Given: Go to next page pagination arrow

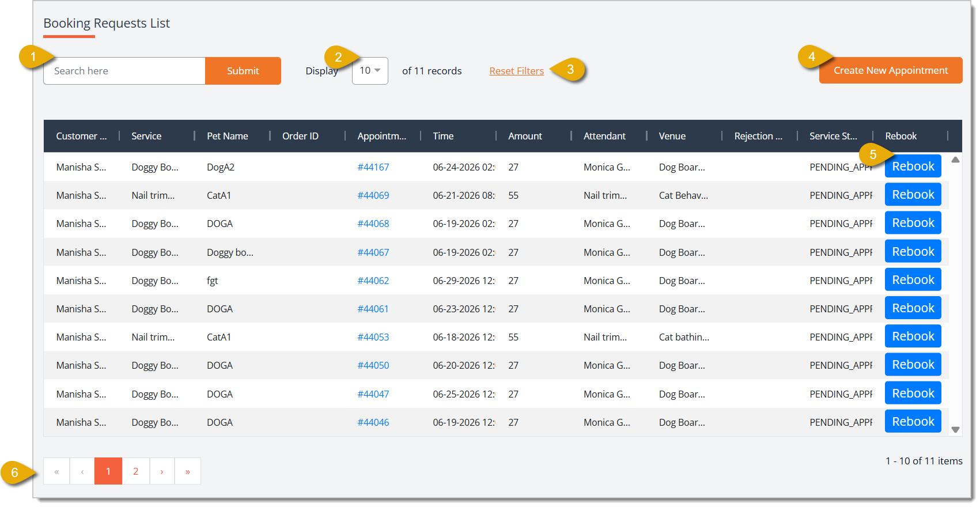Looking at the screenshot, I should pos(162,471).
